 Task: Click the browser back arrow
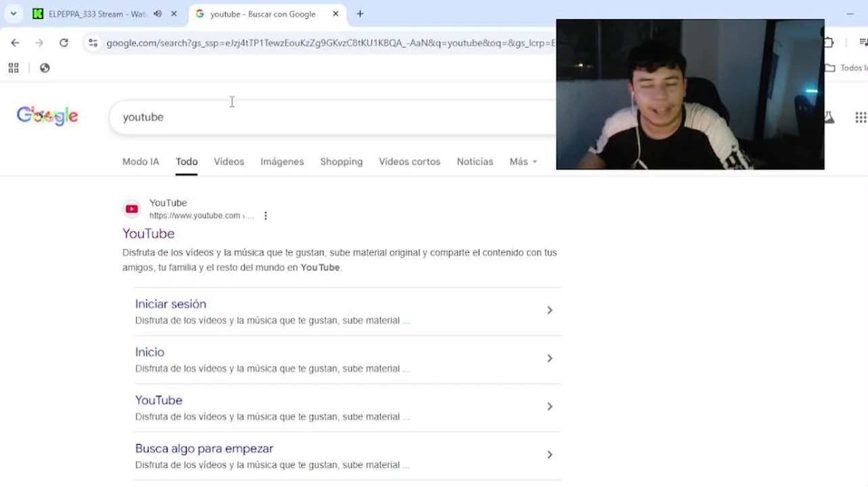click(x=15, y=43)
